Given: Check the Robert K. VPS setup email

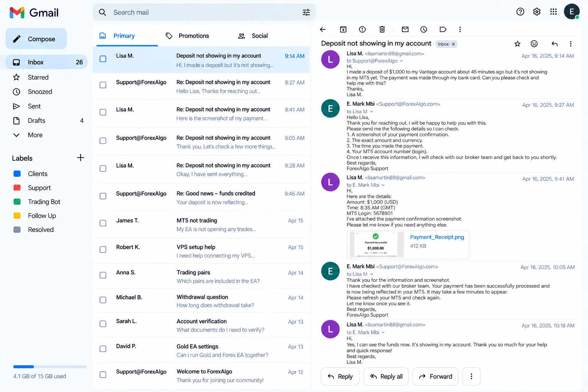Looking at the screenshot, I should tap(103, 250).
